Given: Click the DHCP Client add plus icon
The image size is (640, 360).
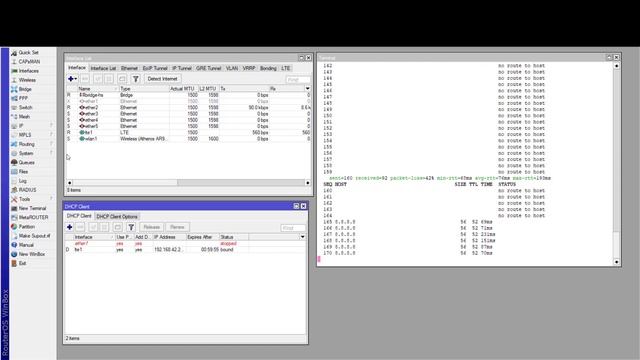Looking at the screenshot, I should tap(69, 227).
